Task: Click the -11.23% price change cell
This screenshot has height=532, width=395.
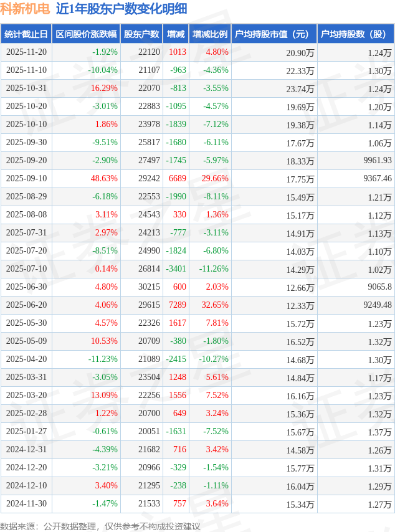Action: click(x=103, y=359)
